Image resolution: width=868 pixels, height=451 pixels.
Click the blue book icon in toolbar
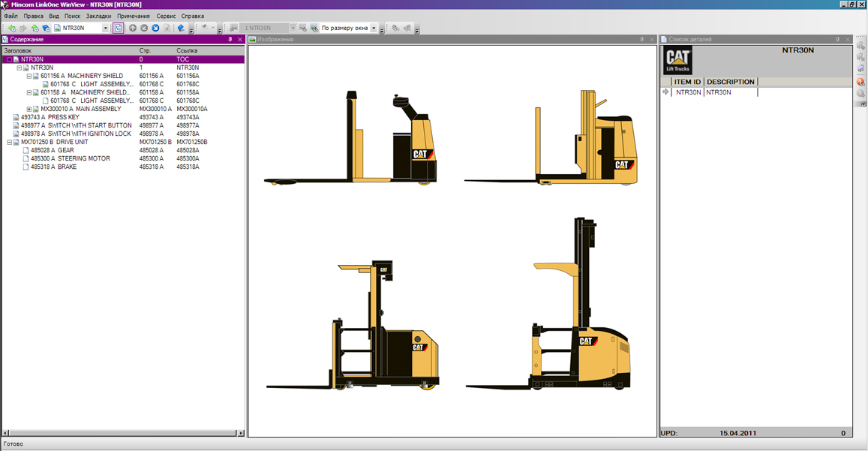click(x=181, y=29)
